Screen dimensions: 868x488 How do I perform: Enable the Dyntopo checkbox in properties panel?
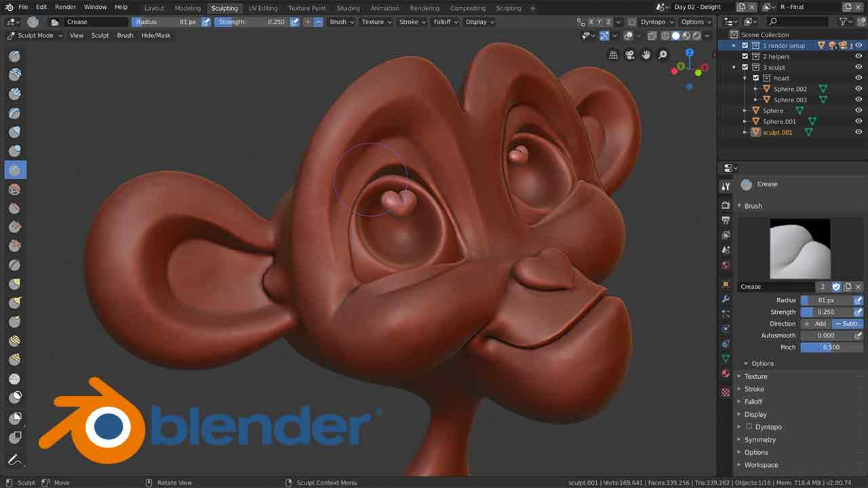749,427
